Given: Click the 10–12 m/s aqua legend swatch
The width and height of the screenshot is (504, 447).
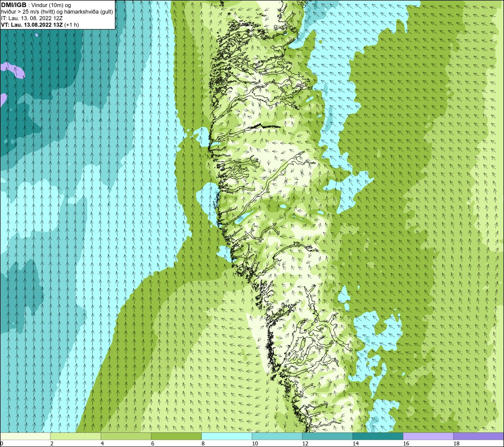Looking at the screenshot, I should click(x=277, y=436).
